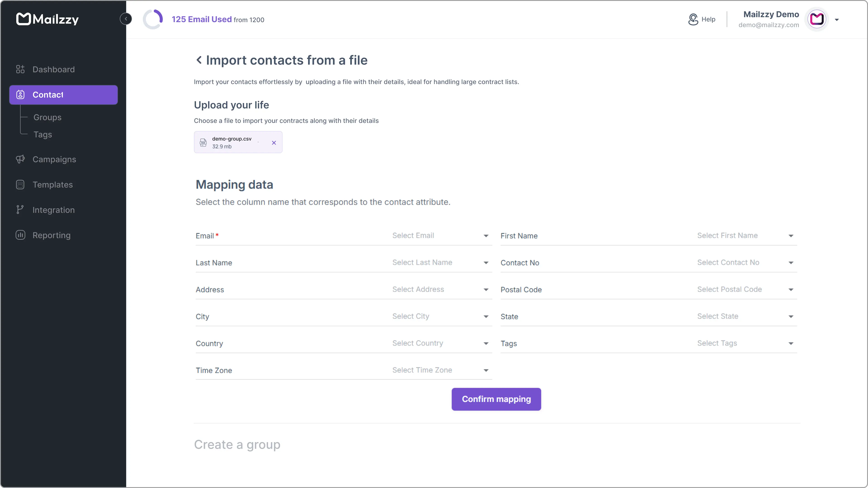This screenshot has width=868, height=488.
Task: Open Tags under Contact menu
Action: (43, 134)
